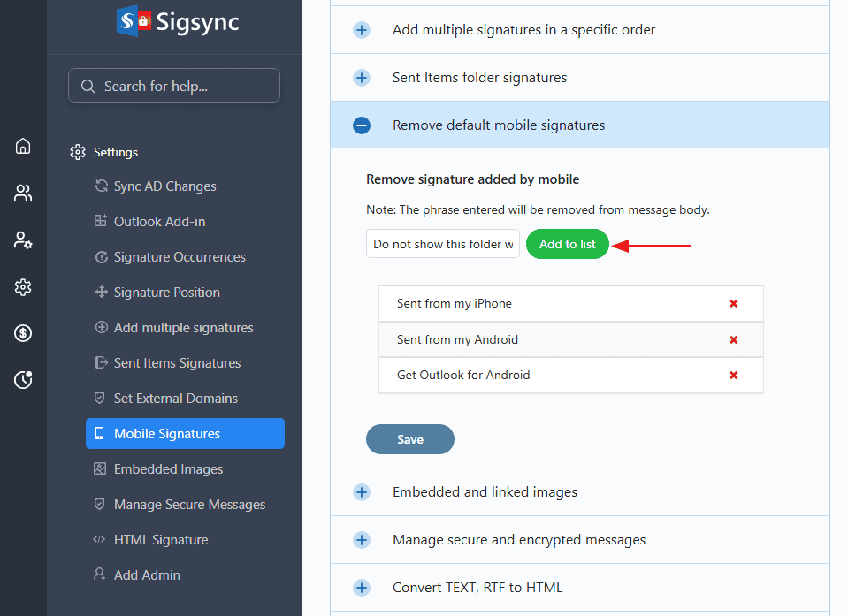
Task: Open Signature Occurrences in sidebar
Action: pyautogui.click(x=180, y=257)
